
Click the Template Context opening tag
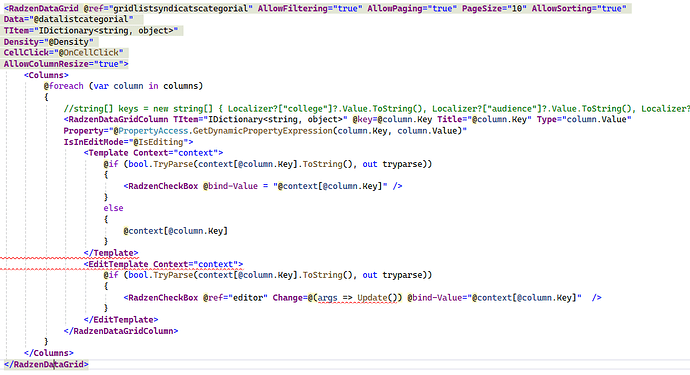click(153, 153)
